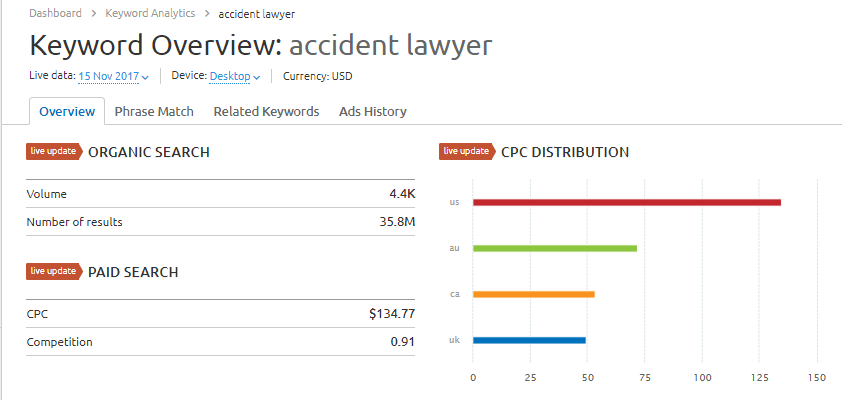Go to Dashboard breadcrumb link

point(55,13)
